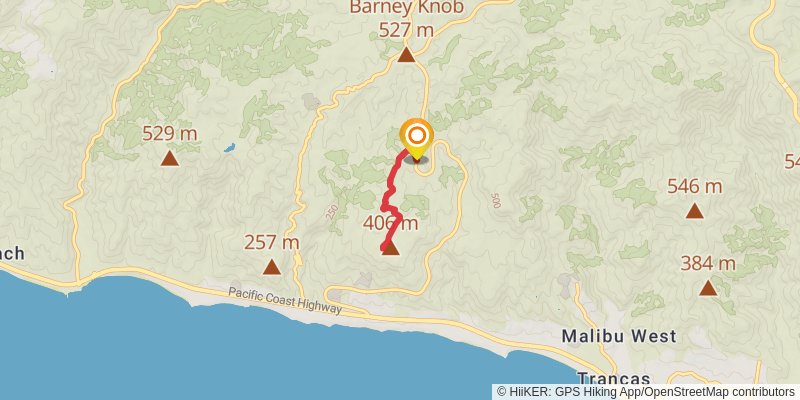Click the small blue pond on map
Viewport: 800px width, 400px height.
230,148
